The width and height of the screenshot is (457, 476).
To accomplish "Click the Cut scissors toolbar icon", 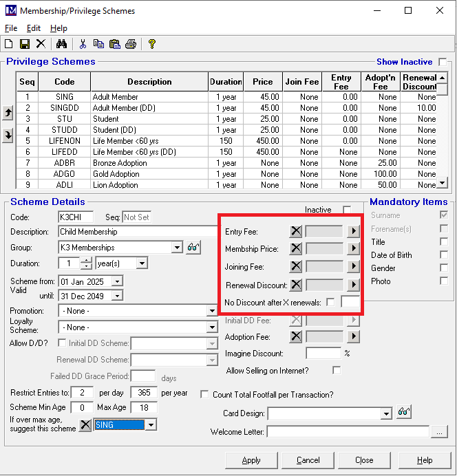I will 83,44.
